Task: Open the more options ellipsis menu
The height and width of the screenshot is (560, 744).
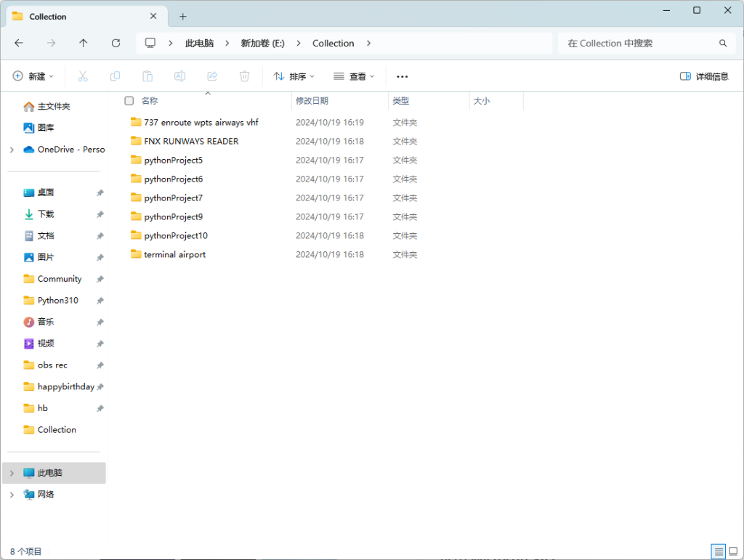Action: 402,76
